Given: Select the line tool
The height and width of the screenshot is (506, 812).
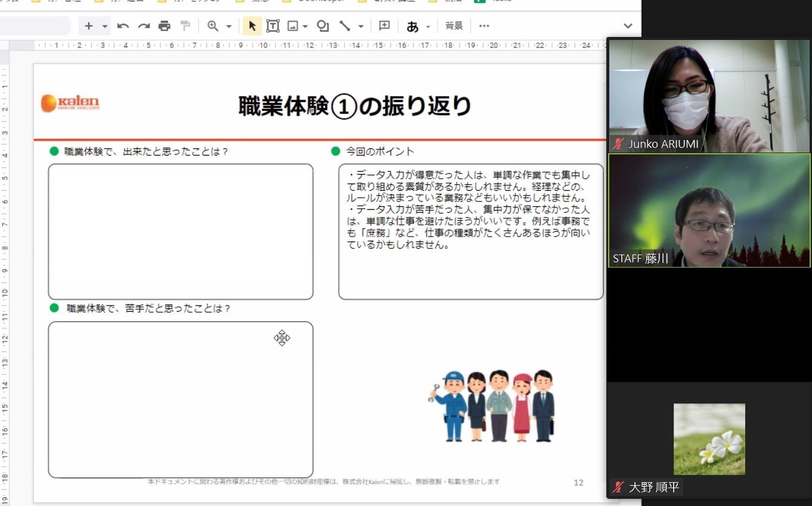Looking at the screenshot, I should pos(345,26).
